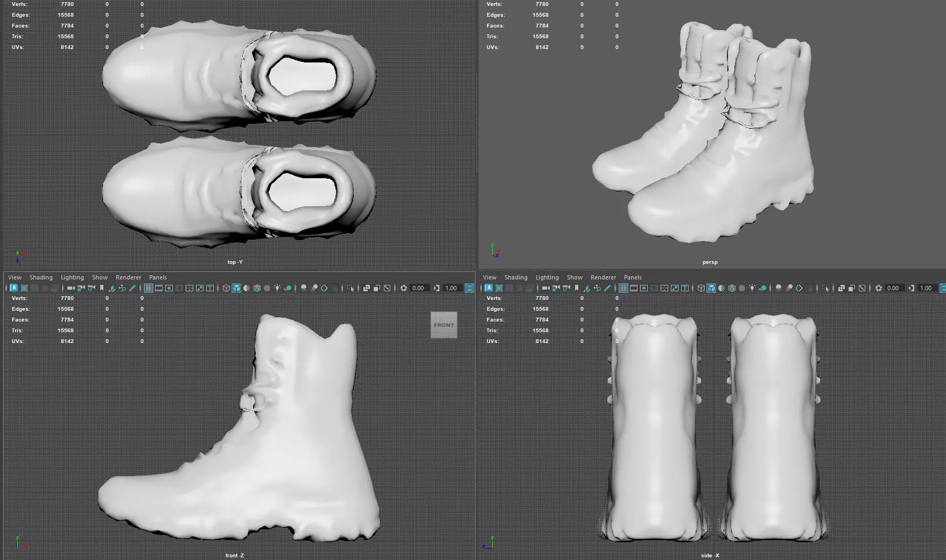Open Show menu in front panel
The height and width of the screenshot is (560, 946).
[x=100, y=277]
